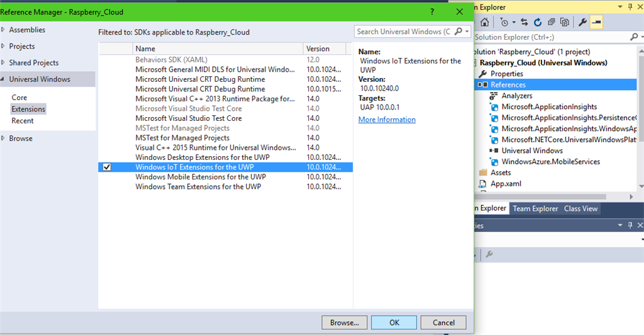
Task: Switch to the Team Explorer tab
Action: coord(535,208)
